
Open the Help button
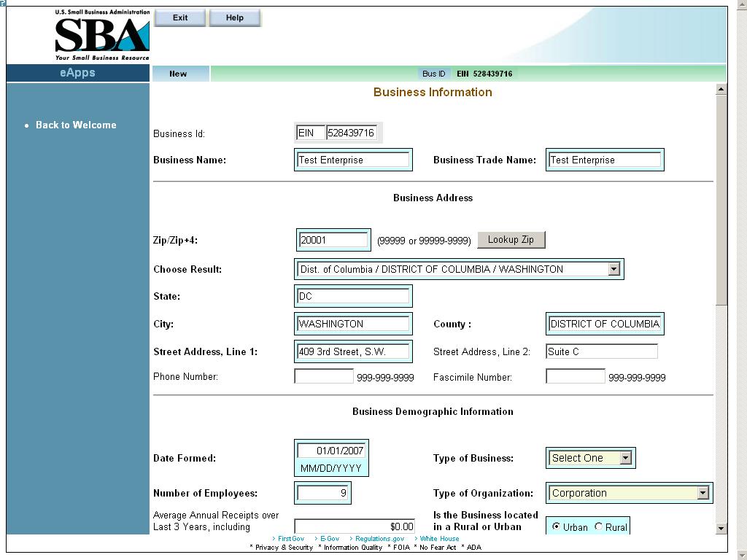(x=235, y=18)
